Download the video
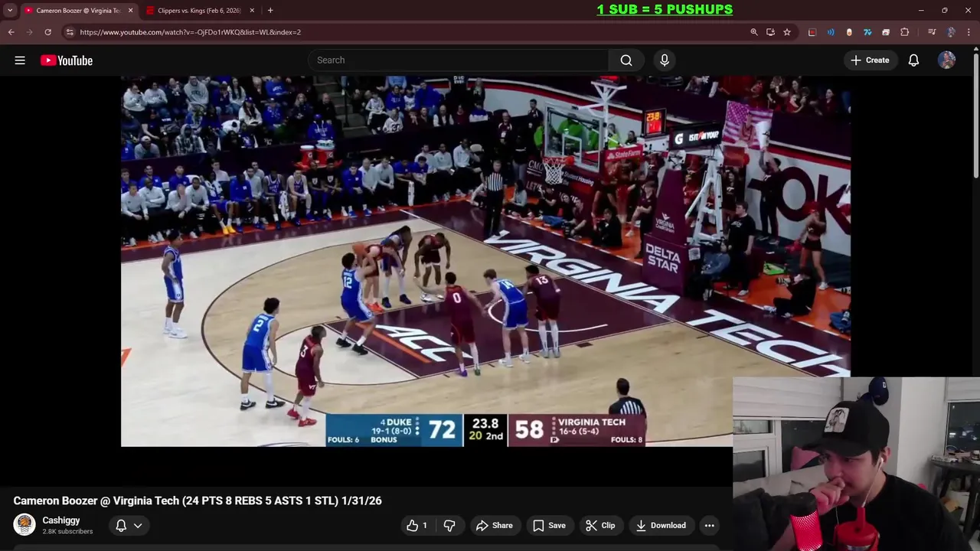 point(660,526)
